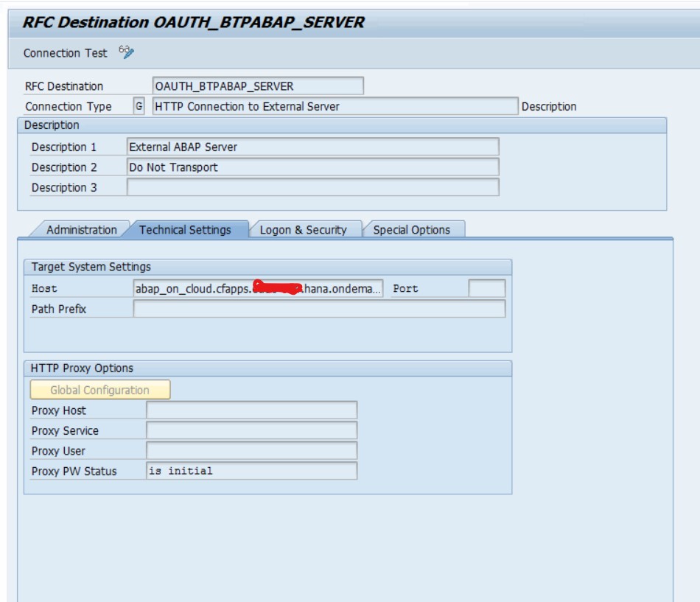Open the Administration tab
Image resolution: width=700 pixels, height=602 pixels.
point(81,230)
